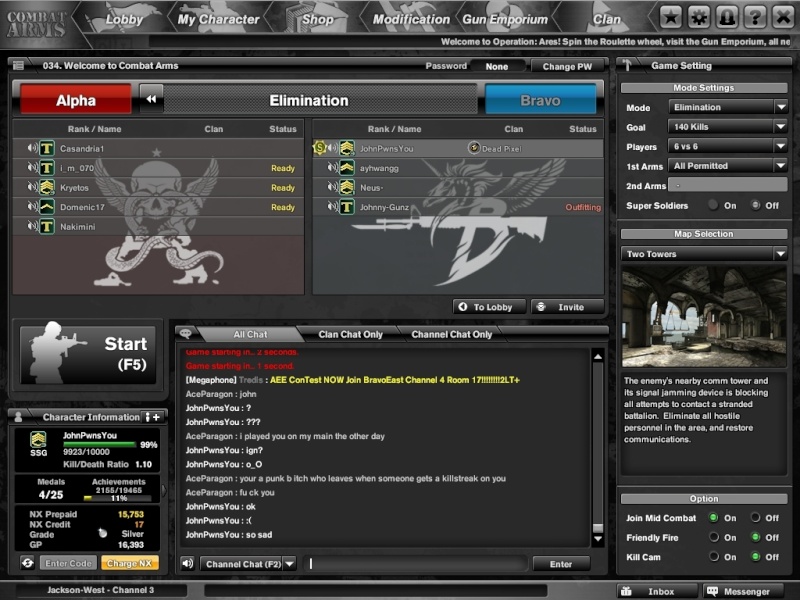
Task: Click the Change PW button
Action: click(567, 66)
